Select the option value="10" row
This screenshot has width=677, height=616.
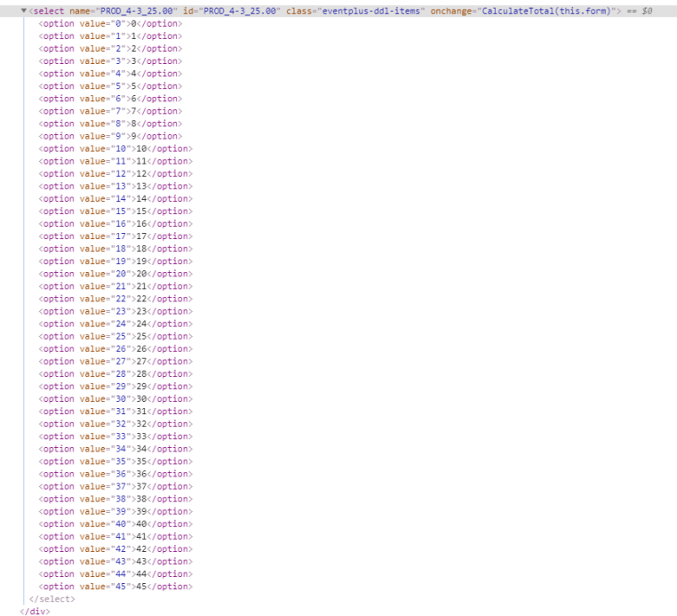coord(115,148)
